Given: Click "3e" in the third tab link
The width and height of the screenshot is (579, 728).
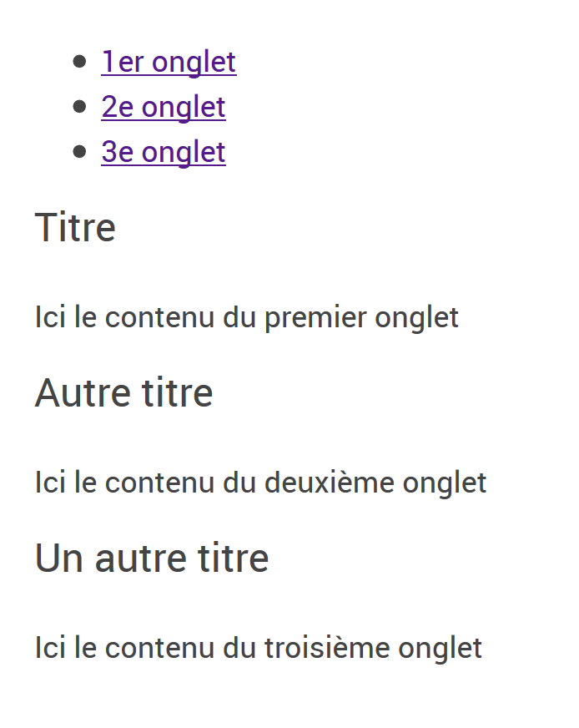Looking at the screenshot, I should click(118, 152).
